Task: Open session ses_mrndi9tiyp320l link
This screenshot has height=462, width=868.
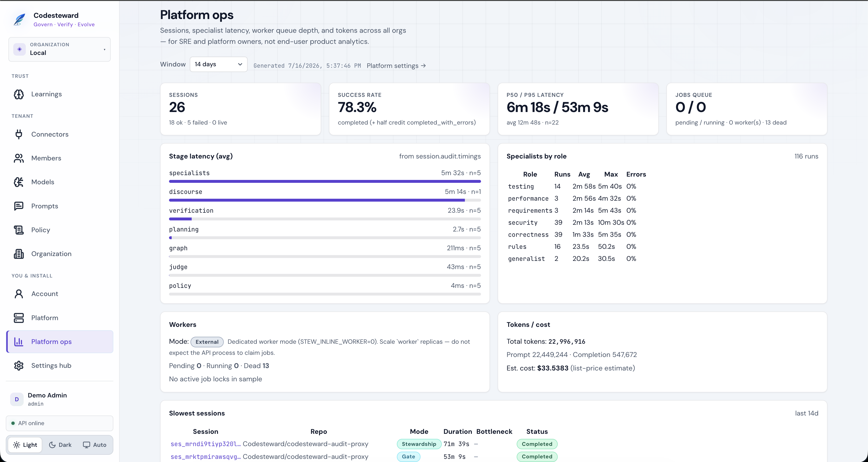Action: (x=205, y=444)
